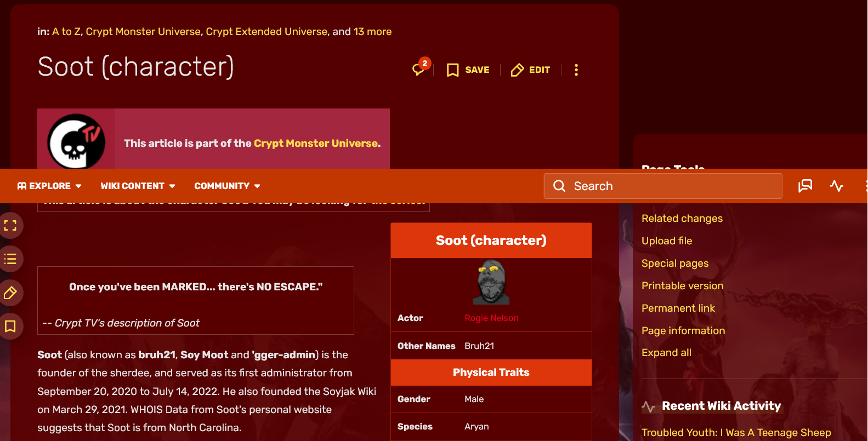The width and height of the screenshot is (868, 441).
Task: Open the wiki activity pulse icon
Action: click(x=836, y=186)
